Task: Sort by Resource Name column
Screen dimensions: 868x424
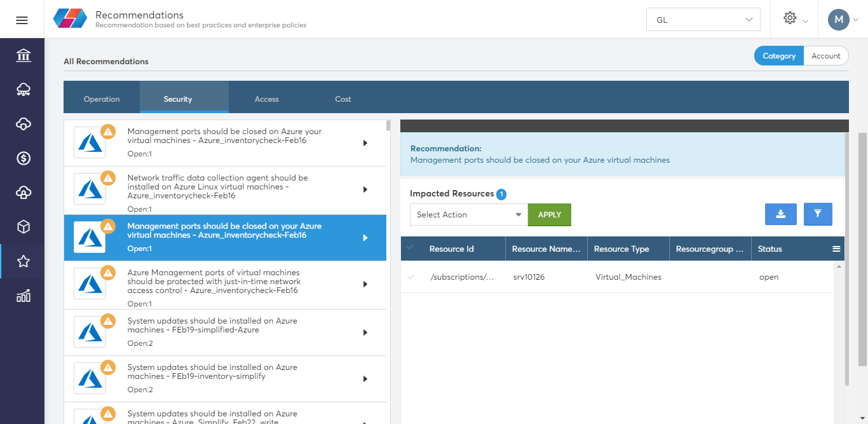Action: [x=546, y=249]
